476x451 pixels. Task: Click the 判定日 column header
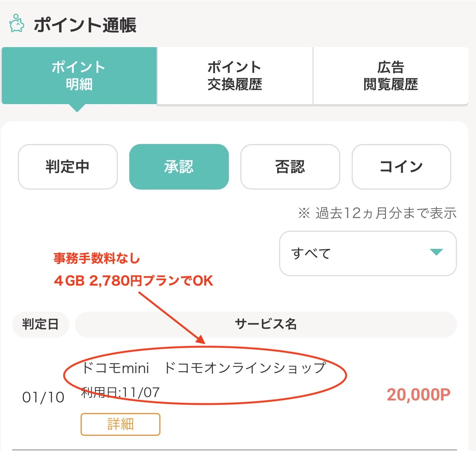(40, 324)
